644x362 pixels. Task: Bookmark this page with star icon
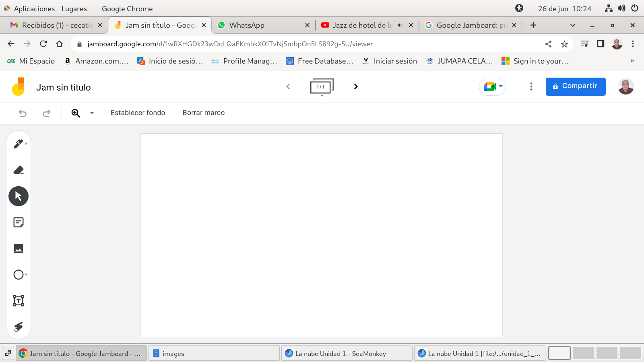click(564, 44)
